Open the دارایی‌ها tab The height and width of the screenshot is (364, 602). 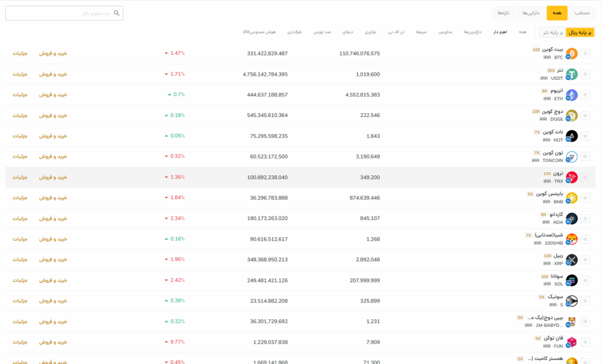pos(531,13)
